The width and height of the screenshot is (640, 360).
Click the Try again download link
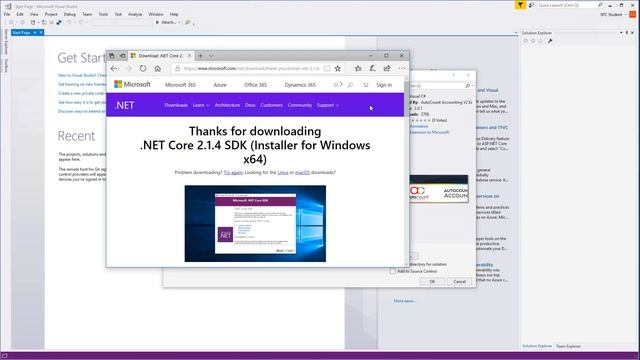pyautogui.click(x=233, y=173)
